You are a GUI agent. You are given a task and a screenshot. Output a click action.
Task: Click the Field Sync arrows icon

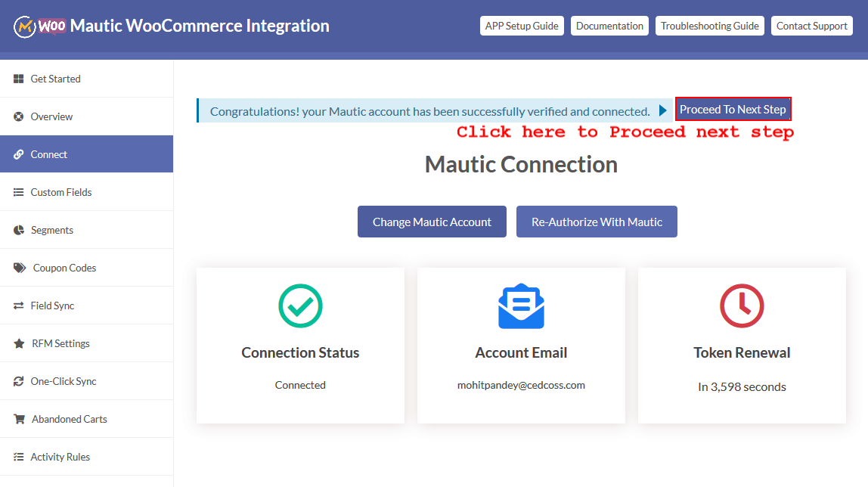click(x=18, y=306)
